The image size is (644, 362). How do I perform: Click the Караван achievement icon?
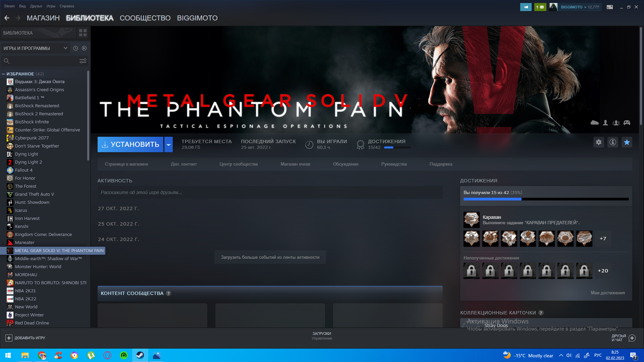tap(472, 220)
